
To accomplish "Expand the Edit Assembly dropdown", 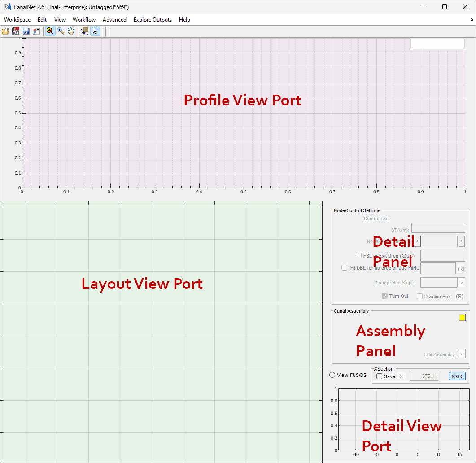I will pos(461,354).
